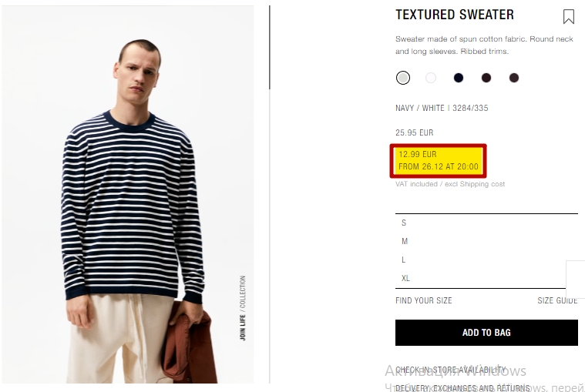Click the striped sweater product photo
This screenshot has height=392, width=585.
click(x=128, y=195)
